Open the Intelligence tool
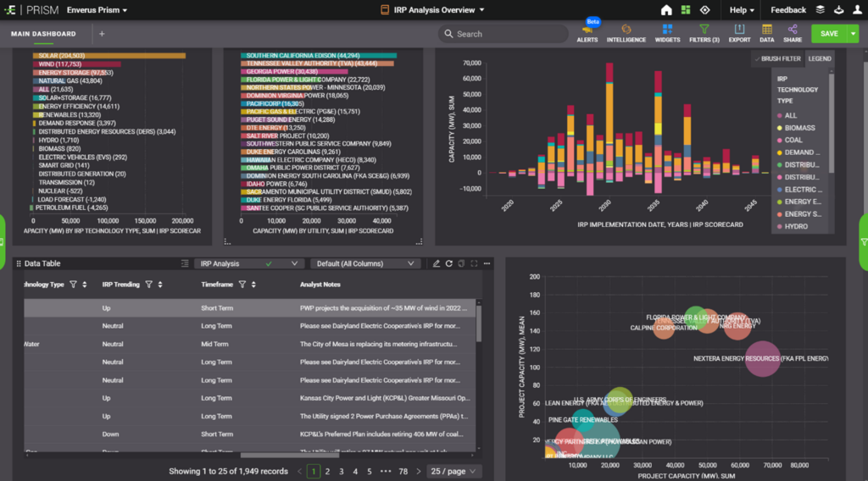The height and width of the screenshot is (481, 868). pyautogui.click(x=626, y=32)
